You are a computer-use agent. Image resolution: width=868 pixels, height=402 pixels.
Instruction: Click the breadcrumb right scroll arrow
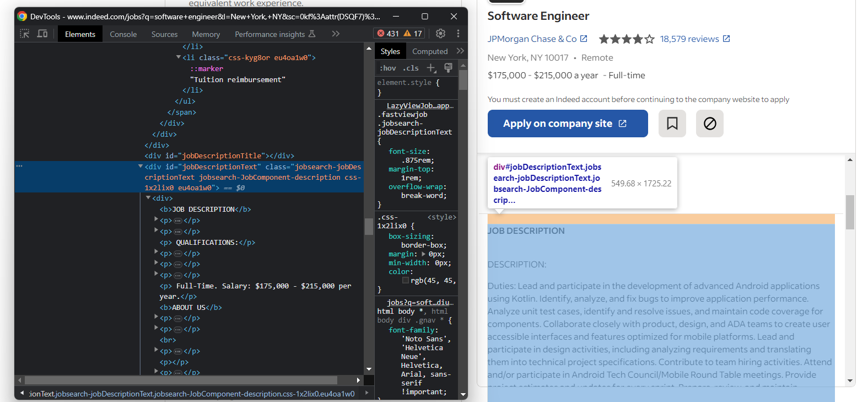point(367,393)
